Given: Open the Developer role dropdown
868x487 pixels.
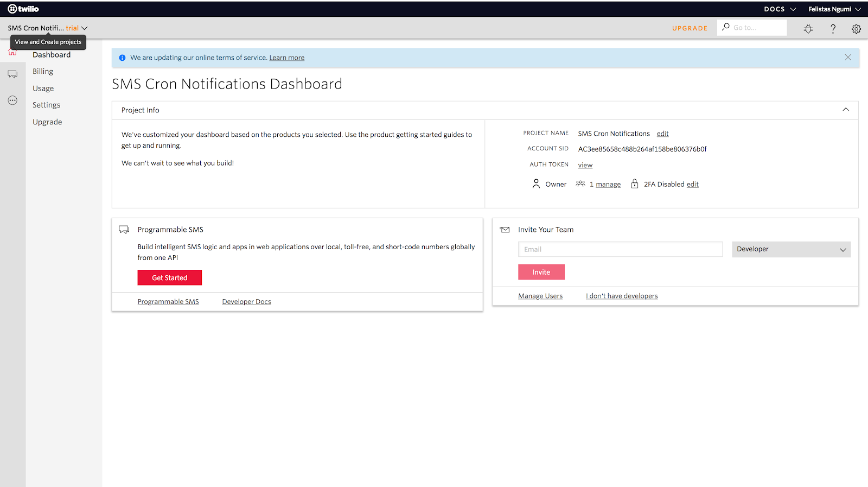Looking at the screenshot, I should (x=791, y=249).
